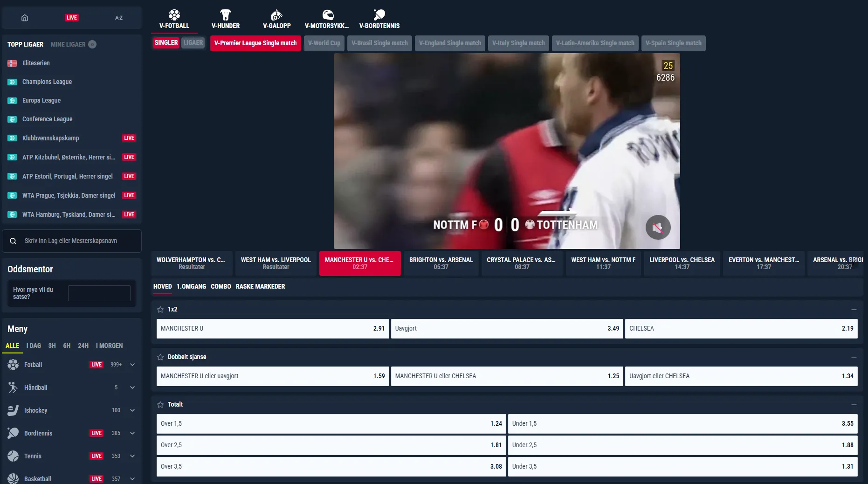
Task: Click the ATP Kitzbuhel globe icon
Action: (12, 158)
